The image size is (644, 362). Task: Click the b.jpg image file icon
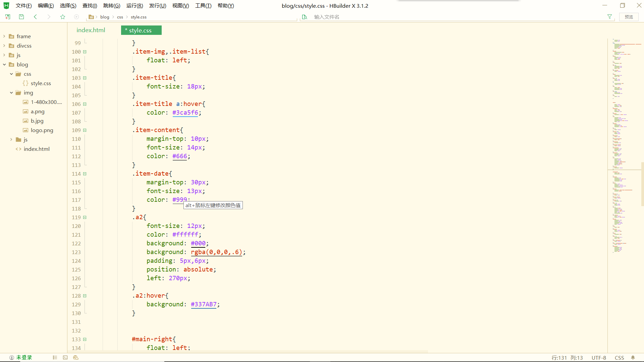[25, 121]
